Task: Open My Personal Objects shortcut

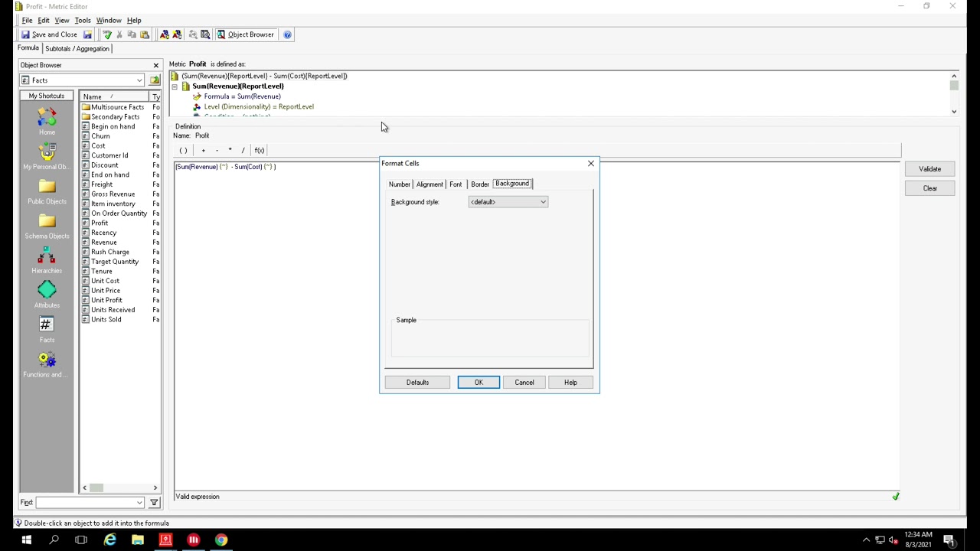Action: (47, 156)
